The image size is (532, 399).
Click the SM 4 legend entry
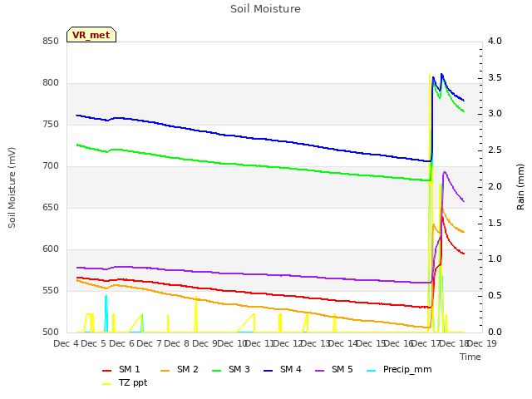283,369
